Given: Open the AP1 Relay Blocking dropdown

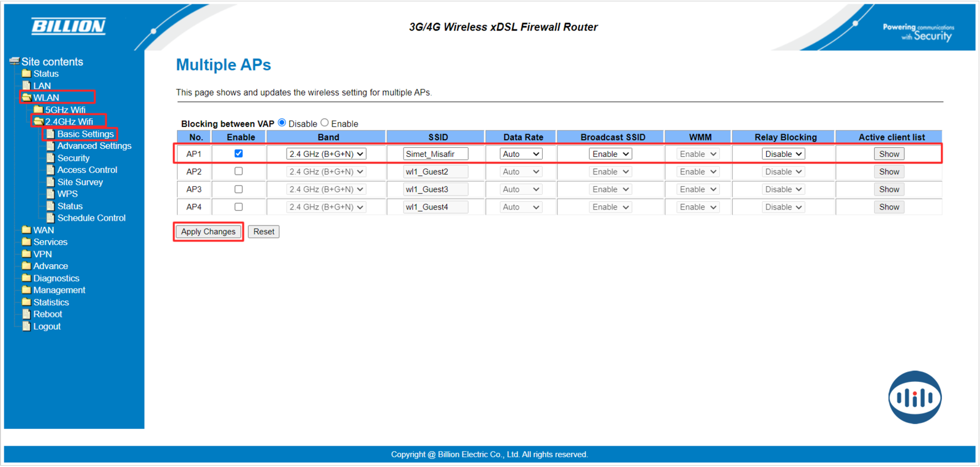Looking at the screenshot, I should (783, 154).
